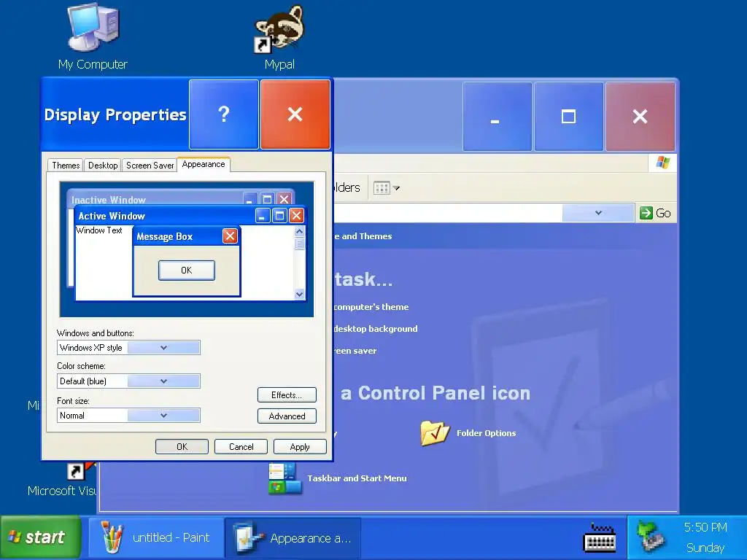This screenshot has width=747, height=560.
Task: Click the address bar field
Action: point(448,213)
